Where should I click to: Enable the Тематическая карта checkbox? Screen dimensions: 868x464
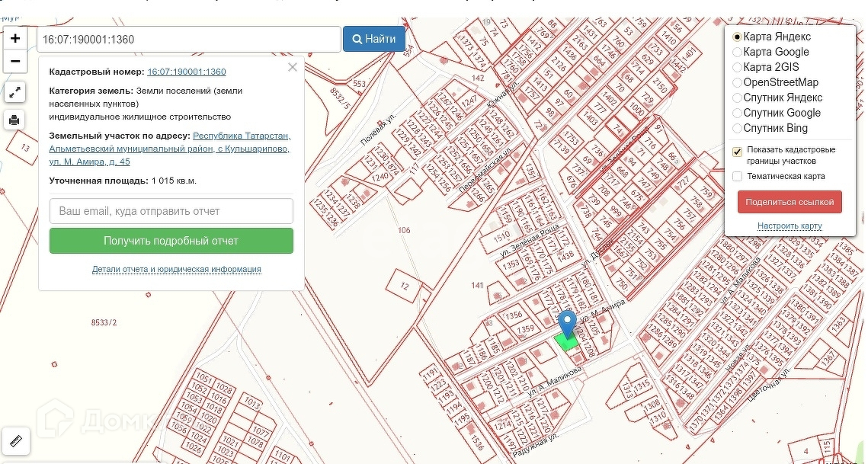(737, 176)
